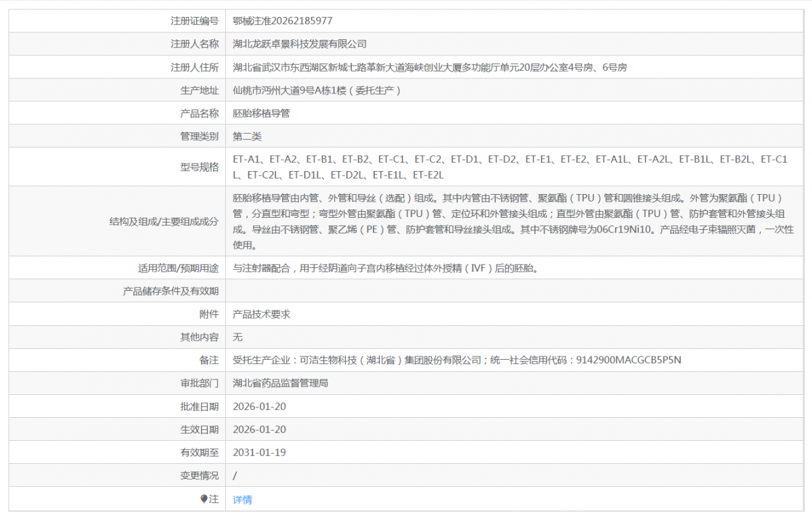The height and width of the screenshot is (520, 812).
Task: Click the 审批部门 label
Action: coord(200,383)
